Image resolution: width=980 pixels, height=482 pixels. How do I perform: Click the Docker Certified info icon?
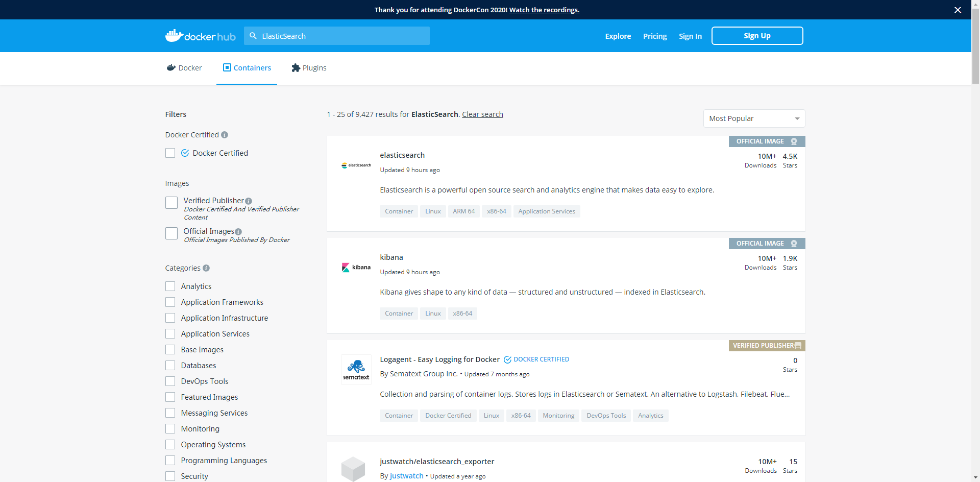(225, 135)
